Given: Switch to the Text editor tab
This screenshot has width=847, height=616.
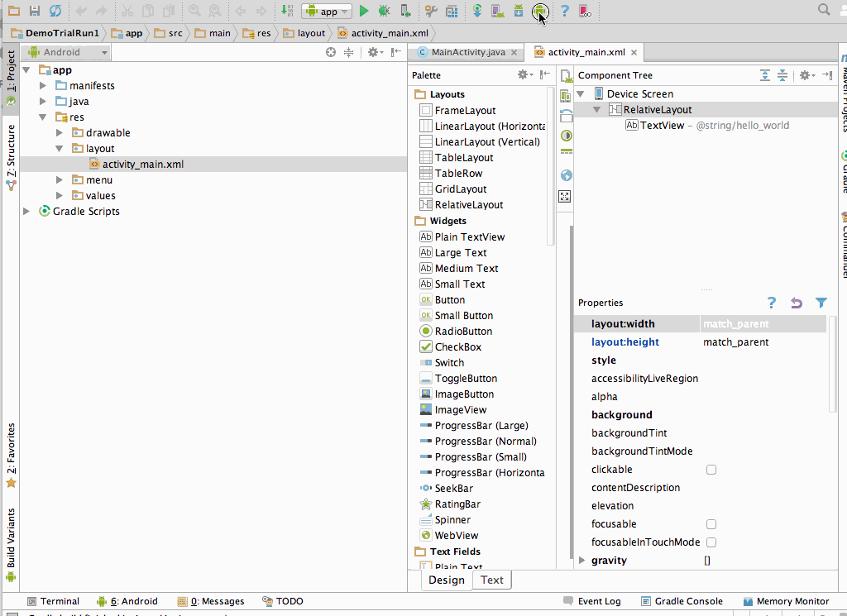Looking at the screenshot, I should 491,580.
